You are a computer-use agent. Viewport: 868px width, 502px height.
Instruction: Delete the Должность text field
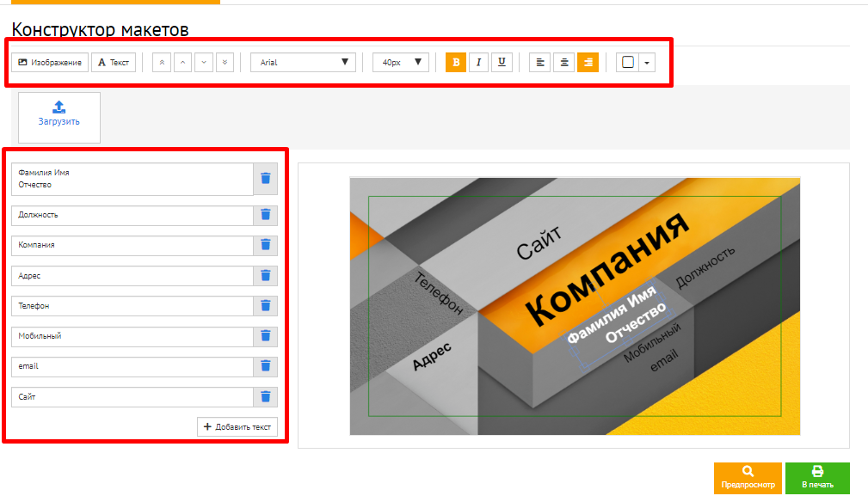click(266, 215)
